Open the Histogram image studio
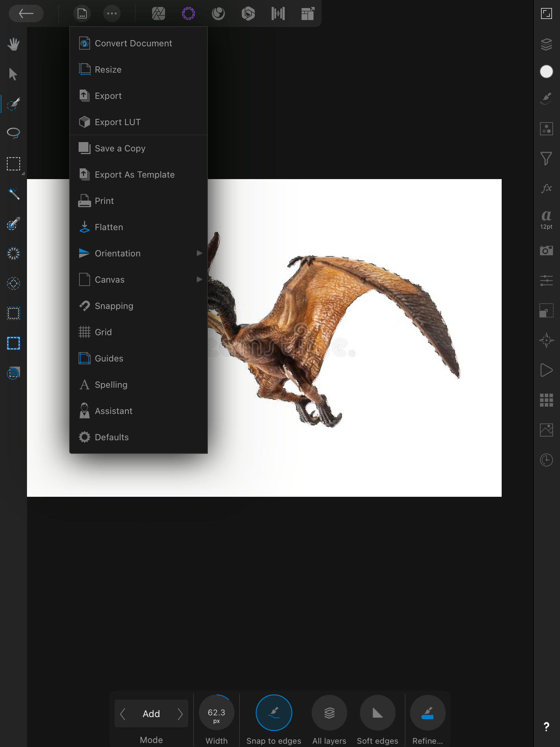Viewport: 560px width, 747px height. coord(547,430)
